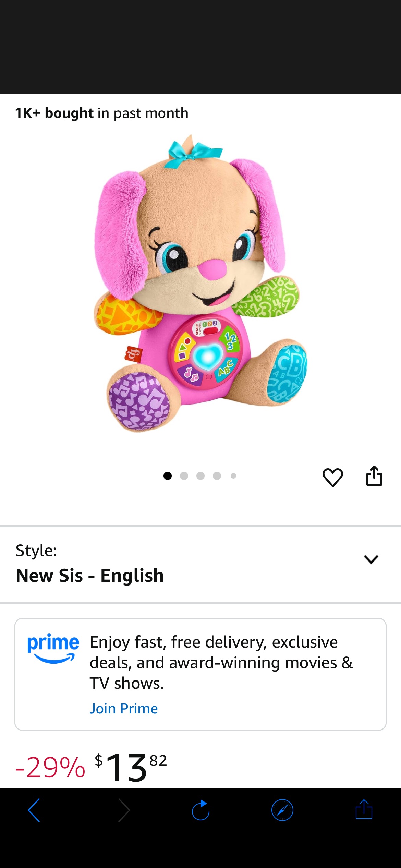Screen dimensions: 401x868
Task: Open the Style selector for New Sis - English
Action: 372,560
